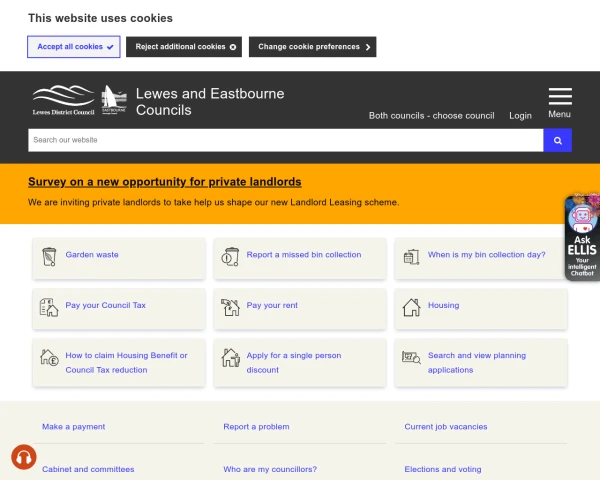This screenshot has height=480, width=600.
Task: Click the Pay your Council Tax icon
Action: coord(49,307)
